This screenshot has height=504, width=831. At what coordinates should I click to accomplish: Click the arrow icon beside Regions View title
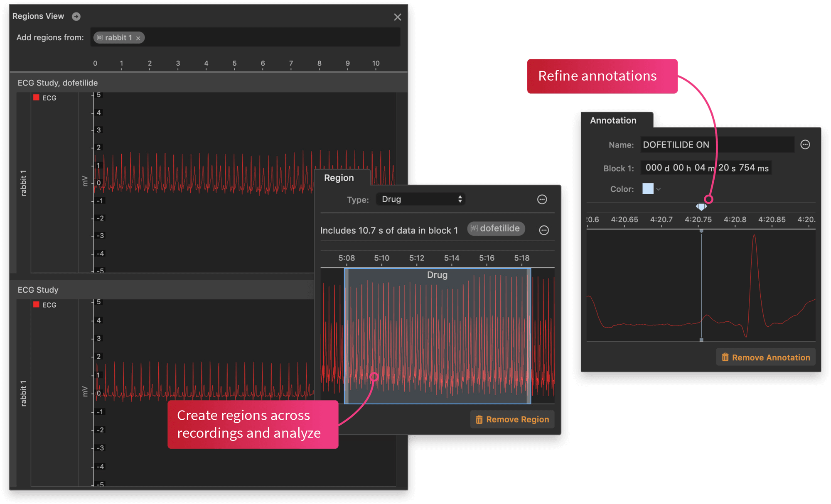[76, 17]
